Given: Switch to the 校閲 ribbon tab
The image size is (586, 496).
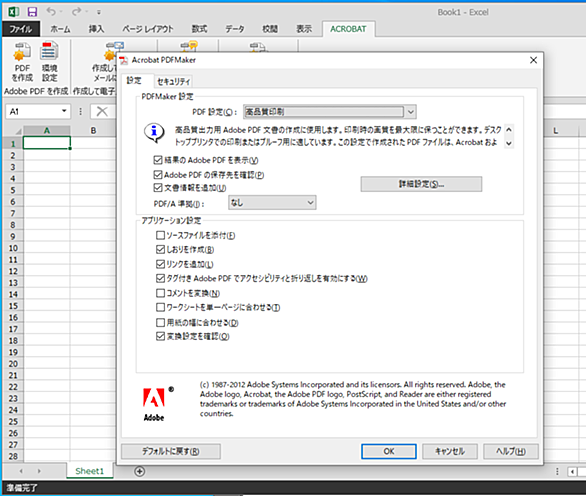Looking at the screenshot, I should (x=270, y=29).
